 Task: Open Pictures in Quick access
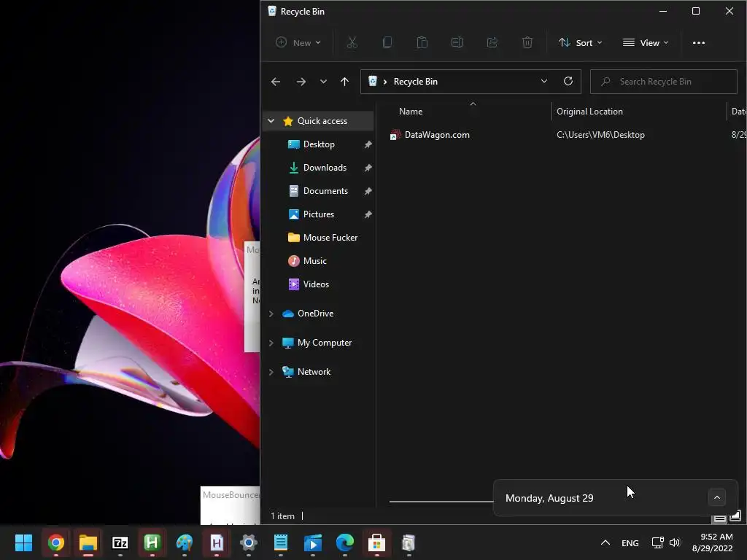[x=318, y=214]
